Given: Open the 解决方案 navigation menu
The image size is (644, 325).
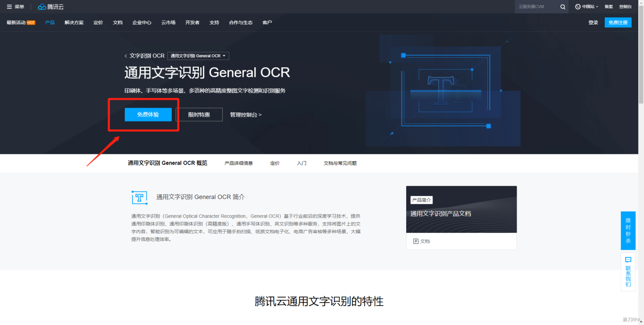Looking at the screenshot, I should point(74,22).
